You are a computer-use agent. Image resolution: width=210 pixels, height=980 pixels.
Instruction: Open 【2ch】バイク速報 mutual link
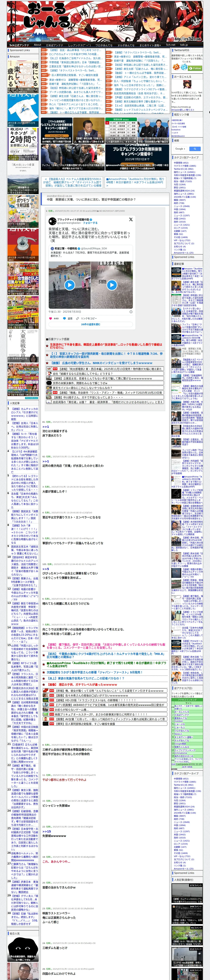coord(179,127)
